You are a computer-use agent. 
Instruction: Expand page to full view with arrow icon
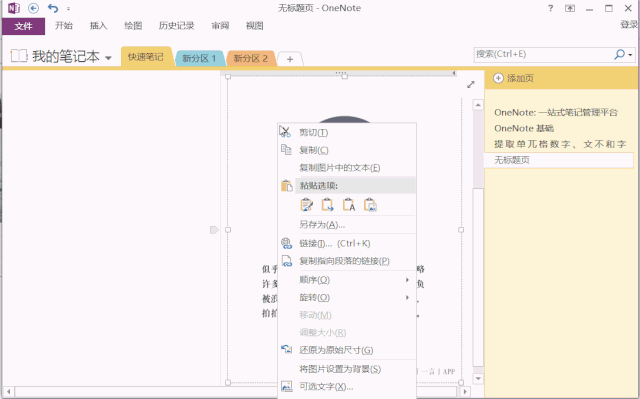point(471,84)
